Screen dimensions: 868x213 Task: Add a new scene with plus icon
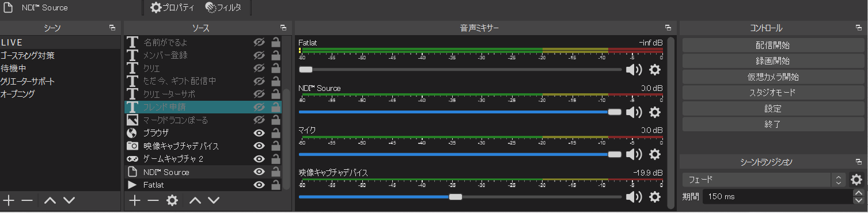point(9,200)
